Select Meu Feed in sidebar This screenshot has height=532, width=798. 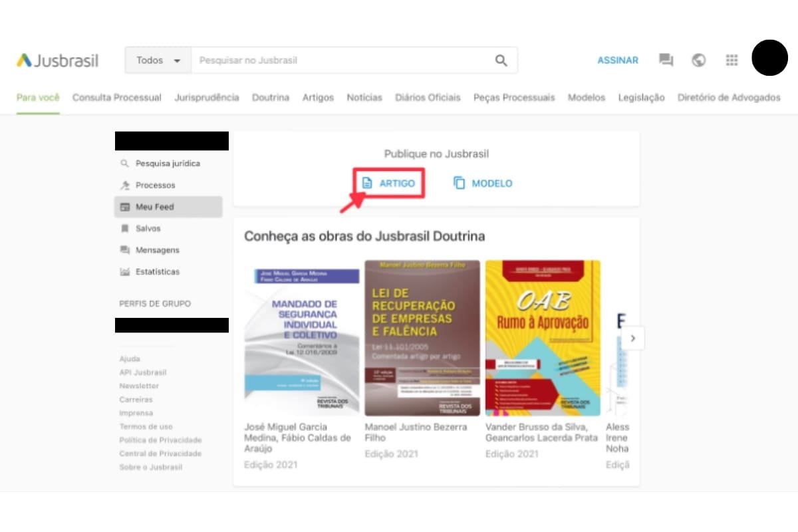(154, 207)
